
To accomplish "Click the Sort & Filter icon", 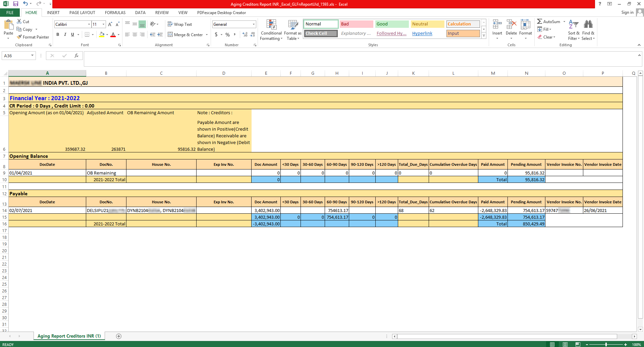I will [x=574, y=24].
